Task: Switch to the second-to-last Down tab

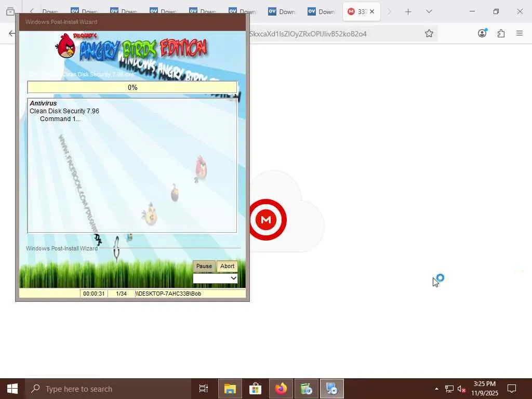Action: pos(282,11)
